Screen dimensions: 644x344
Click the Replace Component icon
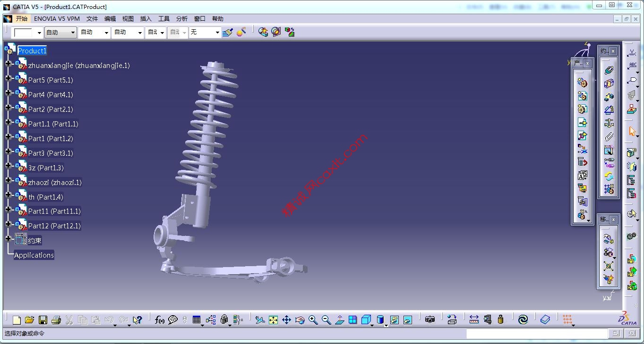click(x=582, y=149)
